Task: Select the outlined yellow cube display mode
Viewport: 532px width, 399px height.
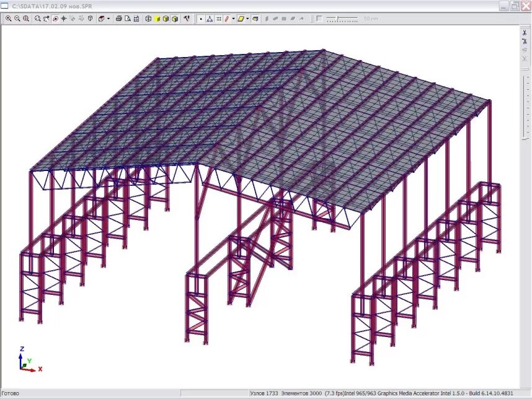Action: (166, 19)
